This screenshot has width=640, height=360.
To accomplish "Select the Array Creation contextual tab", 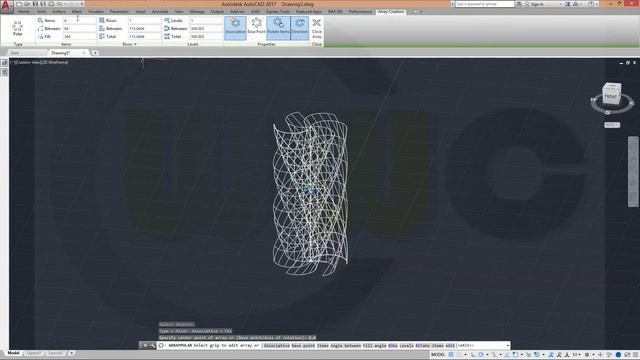I will pos(391,12).
